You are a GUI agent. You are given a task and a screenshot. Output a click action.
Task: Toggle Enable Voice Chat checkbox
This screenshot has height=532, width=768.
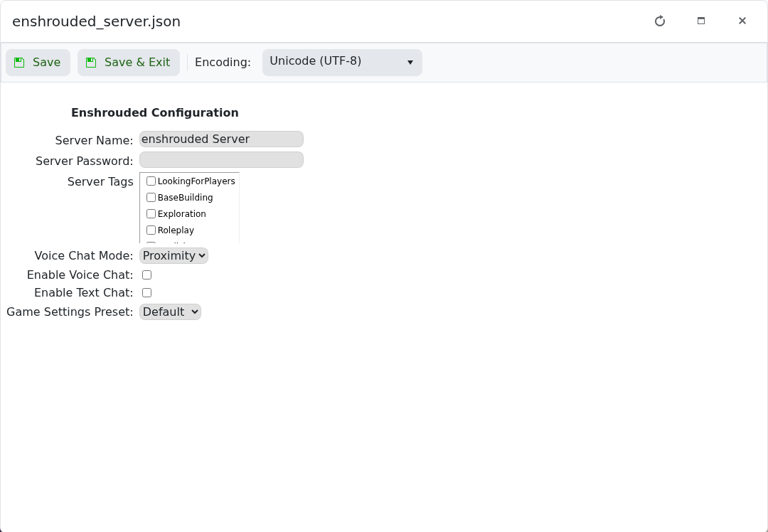pos(146,275)
